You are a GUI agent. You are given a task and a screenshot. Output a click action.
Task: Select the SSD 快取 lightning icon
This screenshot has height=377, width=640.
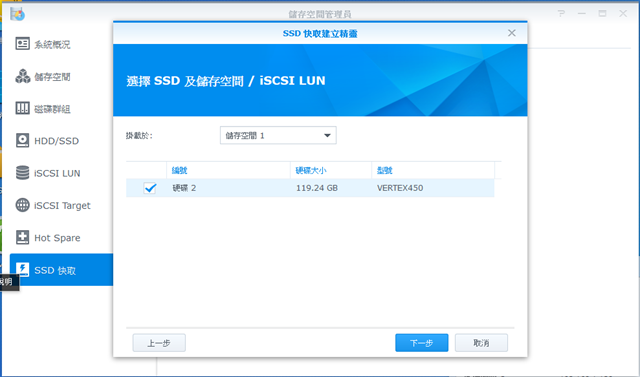tap(22, 270)
